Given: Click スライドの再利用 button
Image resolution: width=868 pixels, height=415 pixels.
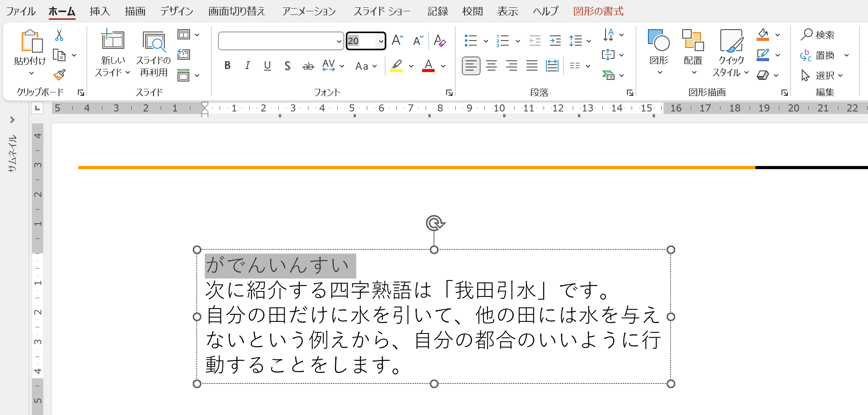Looking at the screenshot, I should click(x=153, y=51).
